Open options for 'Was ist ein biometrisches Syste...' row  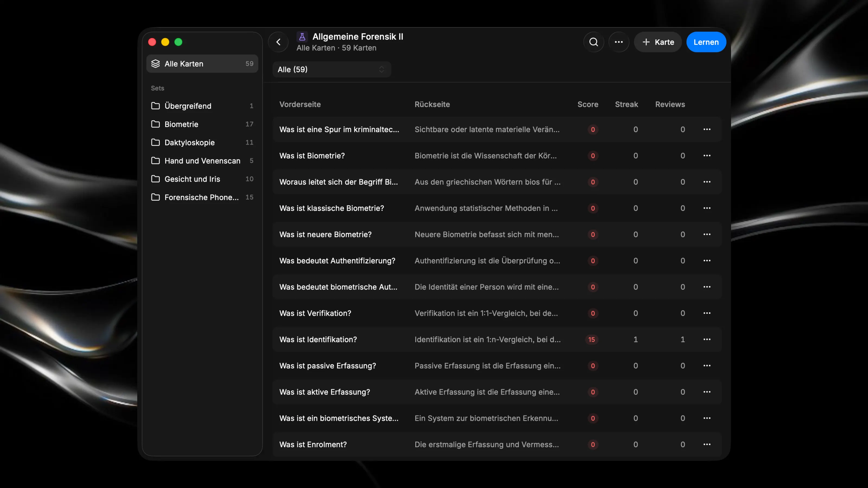pos(707,418)
